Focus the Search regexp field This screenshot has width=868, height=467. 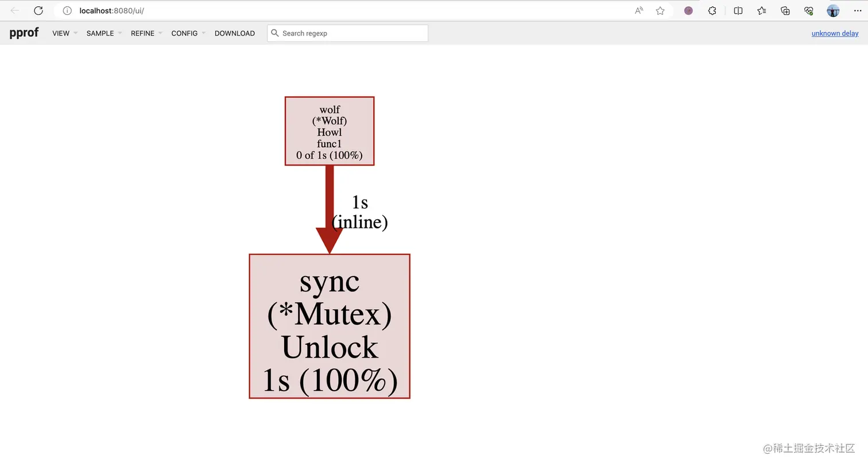tap(347, 33)
